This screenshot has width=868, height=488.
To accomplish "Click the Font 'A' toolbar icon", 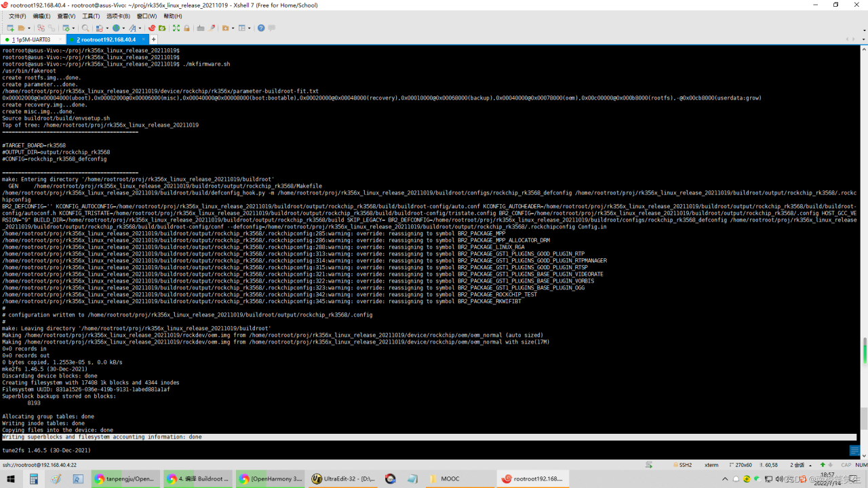I will point(132,28).
